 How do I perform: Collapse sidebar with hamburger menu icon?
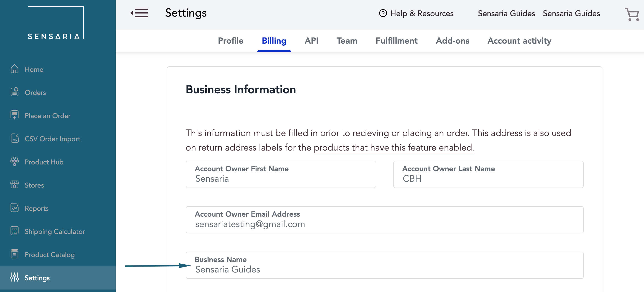139,13
